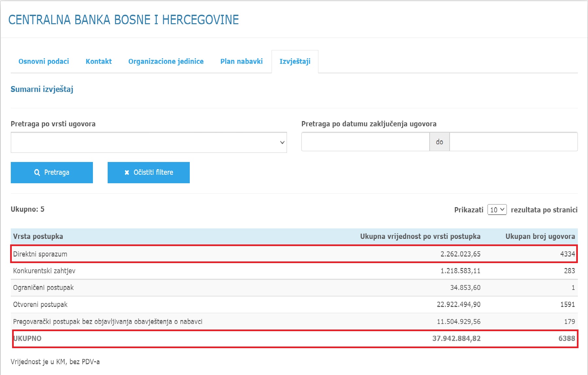Click the Očistiti filtere button
Screen dimensions: 588x375
tap(149, 172)
